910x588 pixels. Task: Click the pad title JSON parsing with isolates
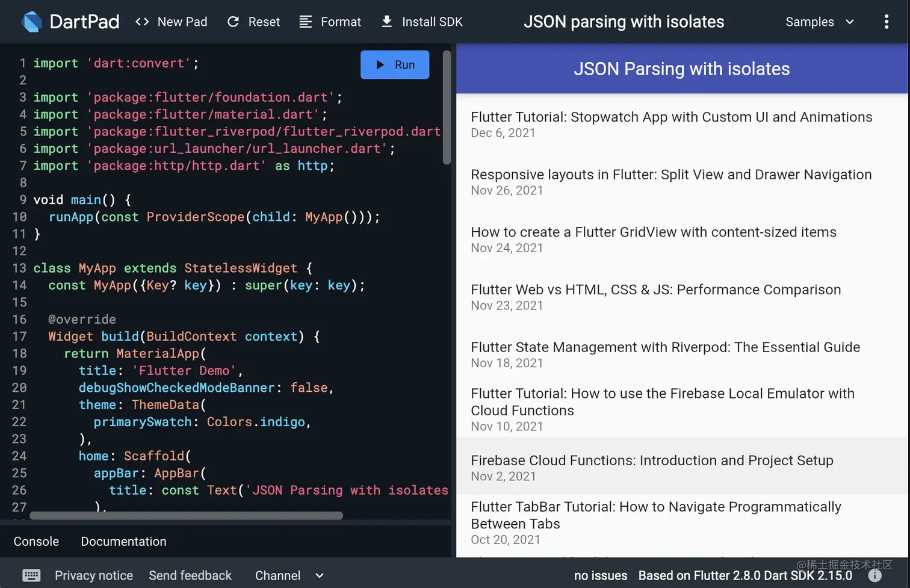tap(624, 22)
